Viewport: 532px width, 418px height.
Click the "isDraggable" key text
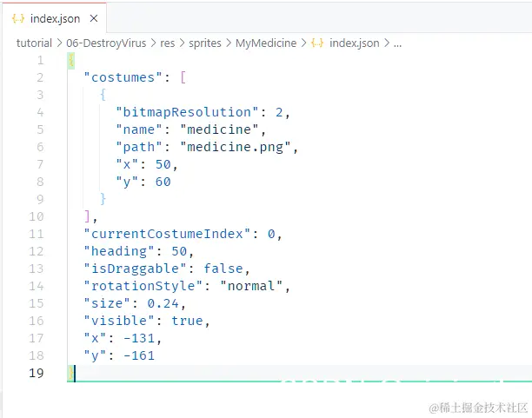[135, 269]
